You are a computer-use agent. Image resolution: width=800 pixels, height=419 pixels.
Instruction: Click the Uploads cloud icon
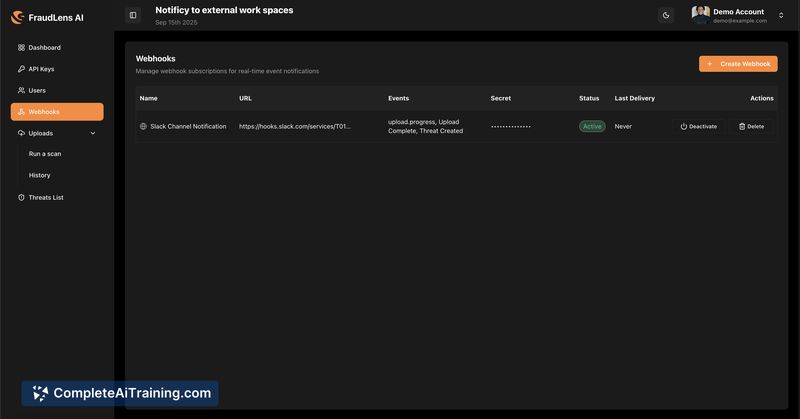[21, 133]
